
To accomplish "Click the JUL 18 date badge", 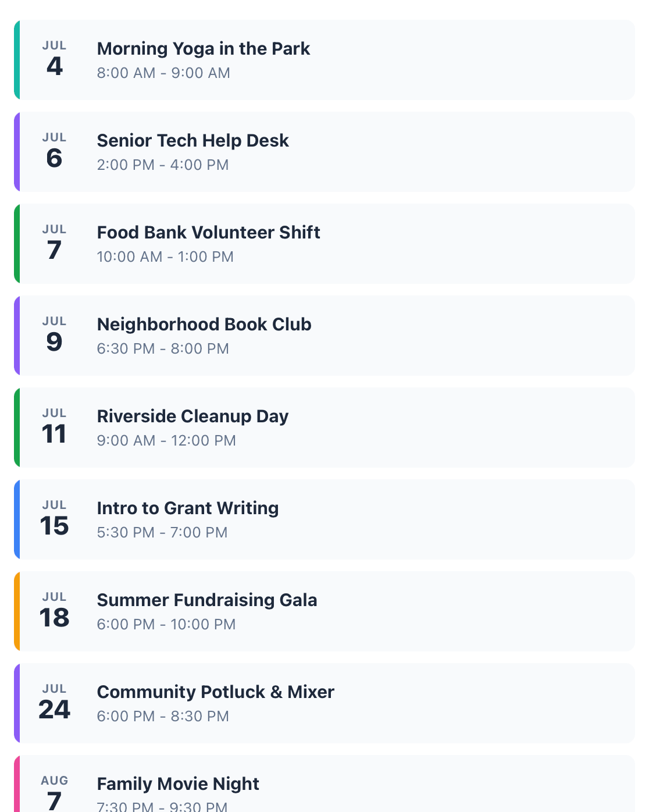I will click(x=55, y=611).
